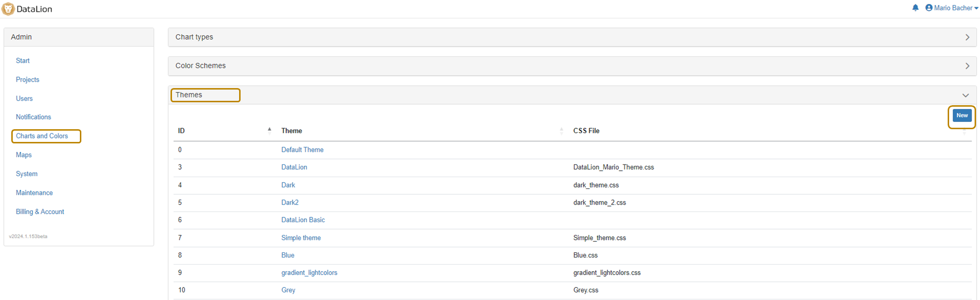Go to the Start admin page
Image resolution: width=980 pixels, height=300 pixels.
click(23, 61)
